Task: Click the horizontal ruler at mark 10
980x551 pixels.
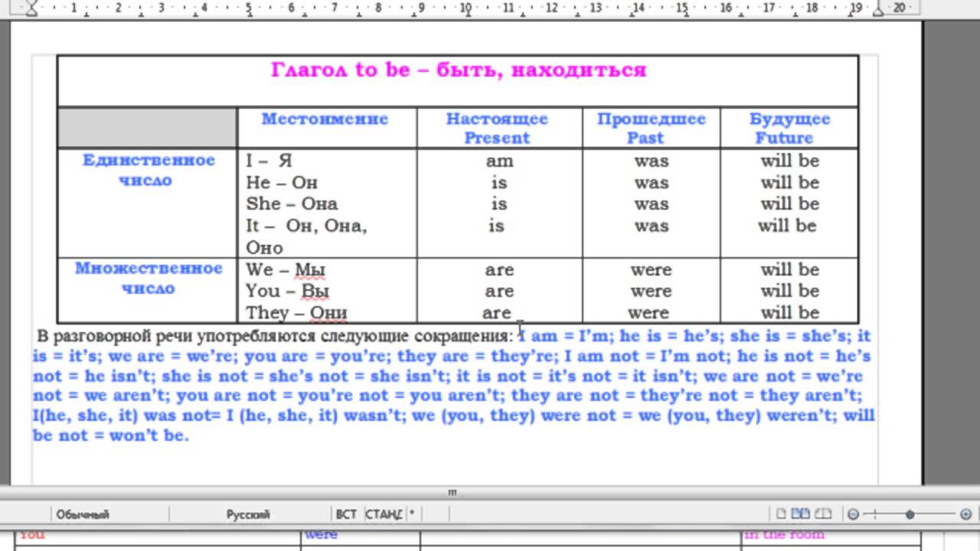Action: click(x=465, y=8)
